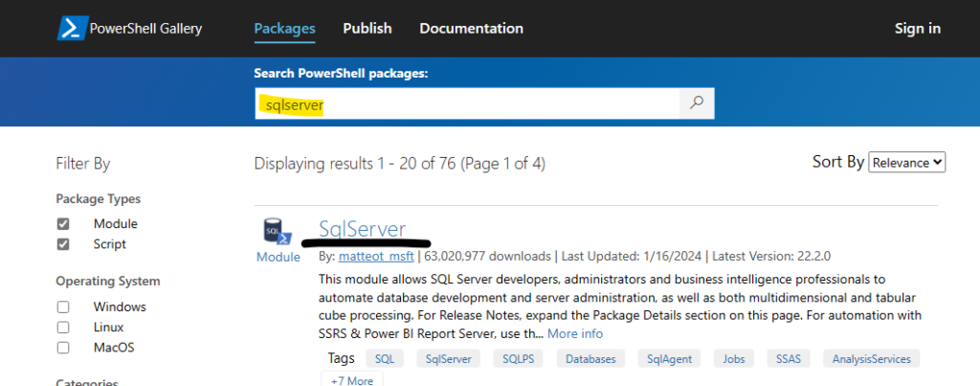Viewport: 980px width, 386px height.
Task: Open the matteot_msft author profile link
Action: pos(375,257)
